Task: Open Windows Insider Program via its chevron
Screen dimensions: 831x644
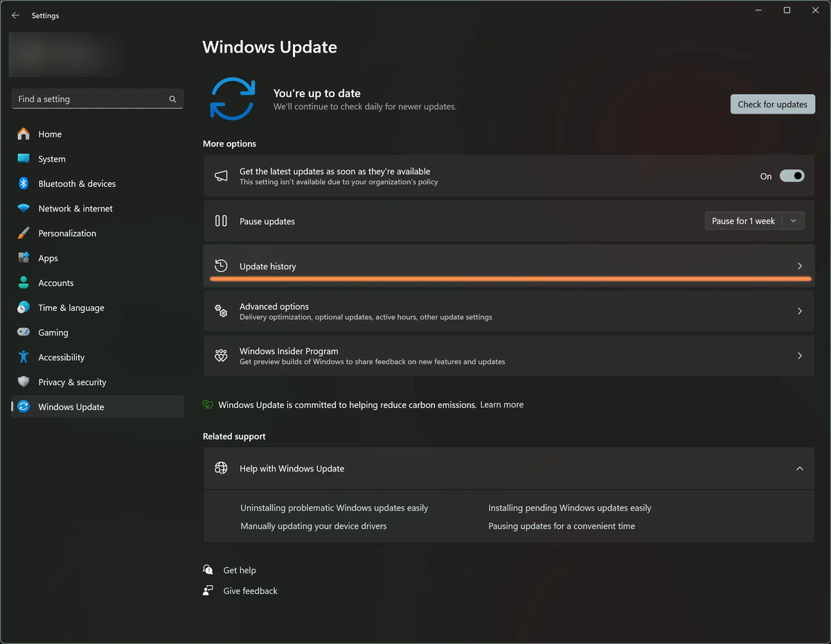Action: [800, 356]
